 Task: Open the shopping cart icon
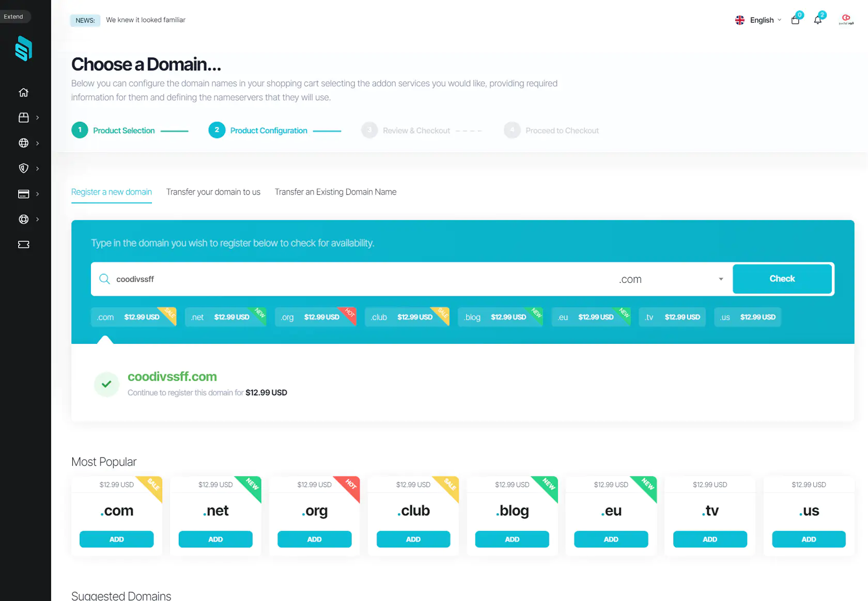coord(795,20)
